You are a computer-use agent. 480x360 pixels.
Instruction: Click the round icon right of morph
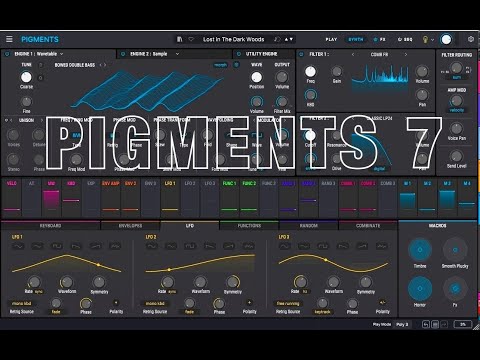[x=236, y=65]
